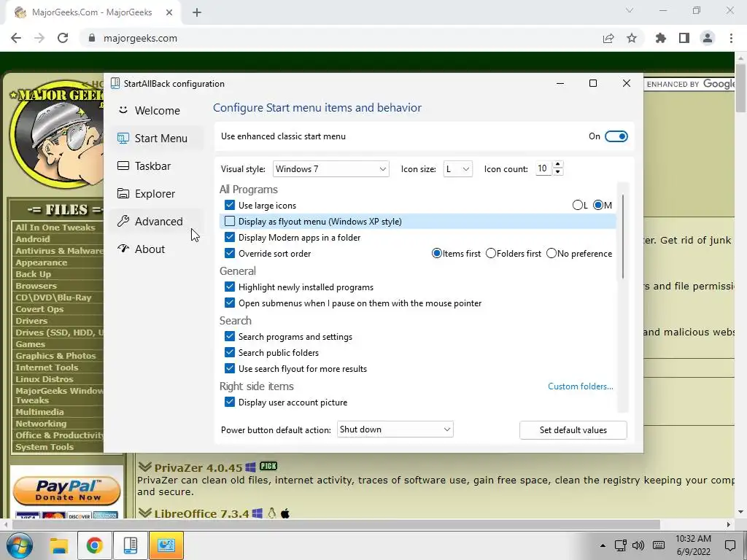Screen dimensions: 747x560
Task: Bookmark this page with the star icon
Action: click(632, 38)
